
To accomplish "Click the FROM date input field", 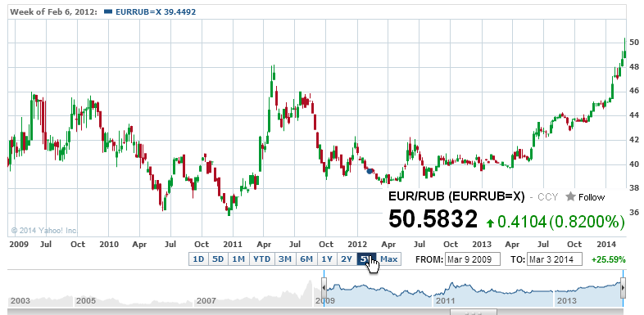I will (472, 259).
